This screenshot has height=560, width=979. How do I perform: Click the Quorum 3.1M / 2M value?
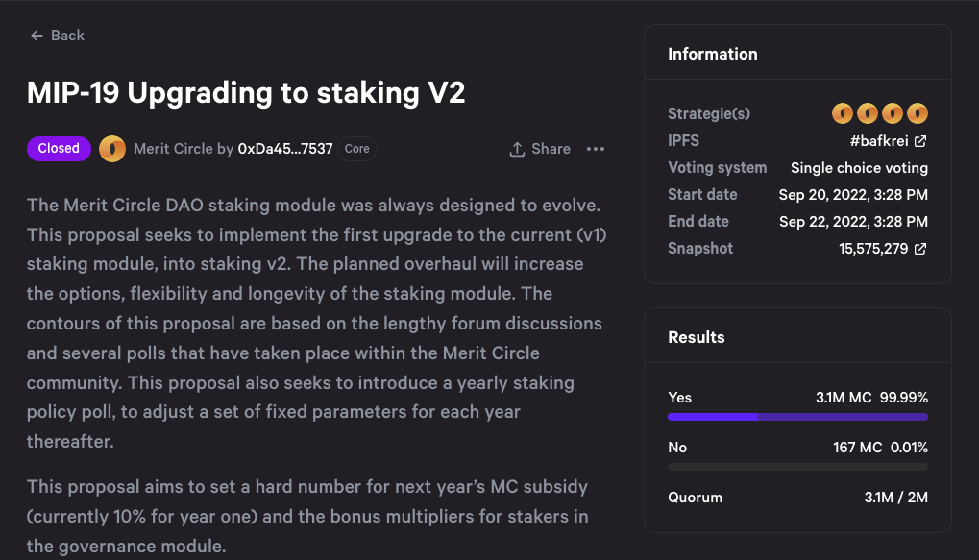(x=895, y=498)
